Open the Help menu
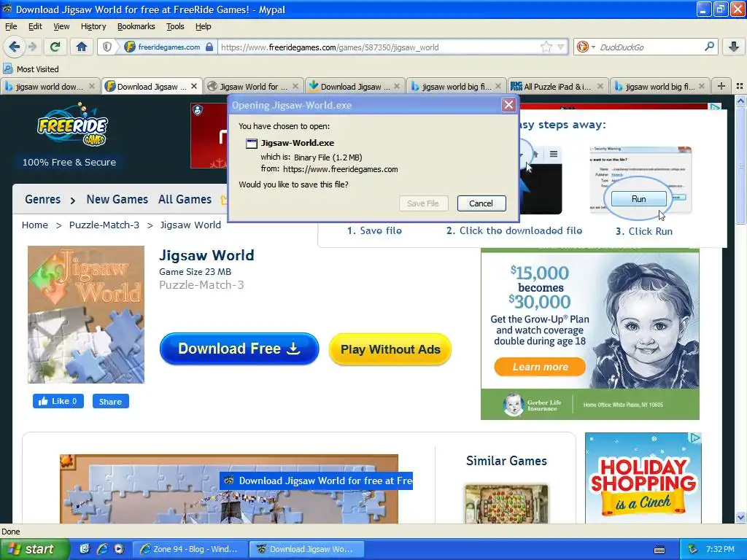The image size is (747, 560). tap(203, 26)
